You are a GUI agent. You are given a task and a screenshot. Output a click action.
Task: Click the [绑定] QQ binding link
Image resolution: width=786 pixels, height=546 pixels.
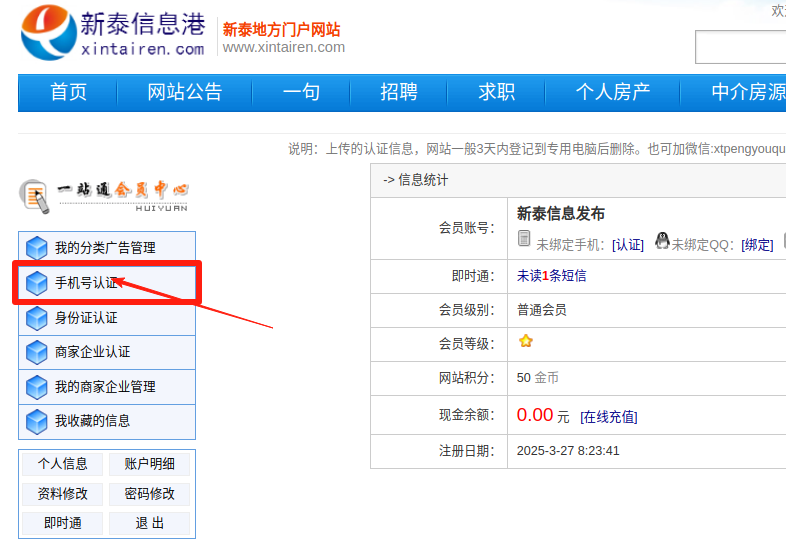(757, 245)
